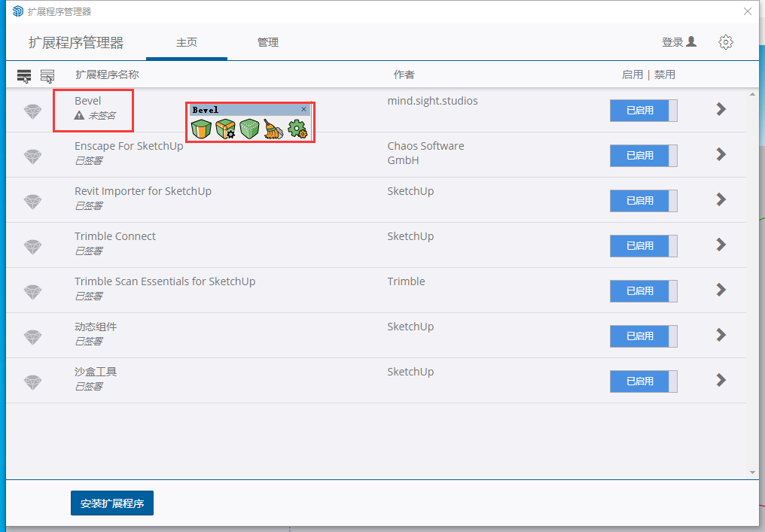The width and height of the screenshot is (765, 532).
Task: Click the Bevel tool cube with orange face
Action: pyautogui.click(x=201, y=129)
